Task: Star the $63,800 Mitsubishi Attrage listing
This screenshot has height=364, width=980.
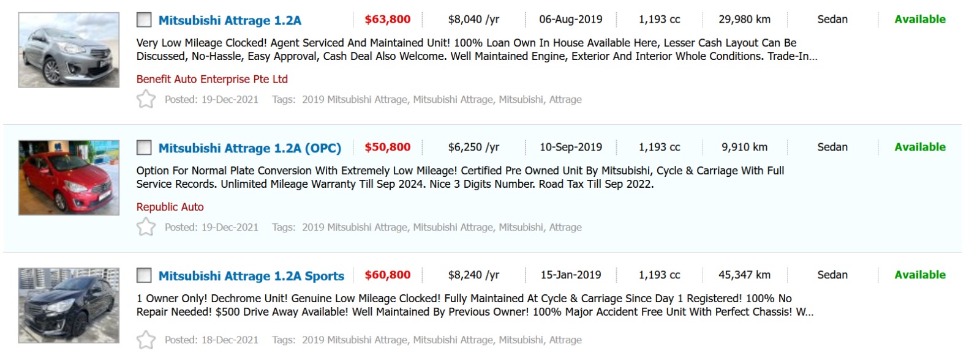Action: 146,99
